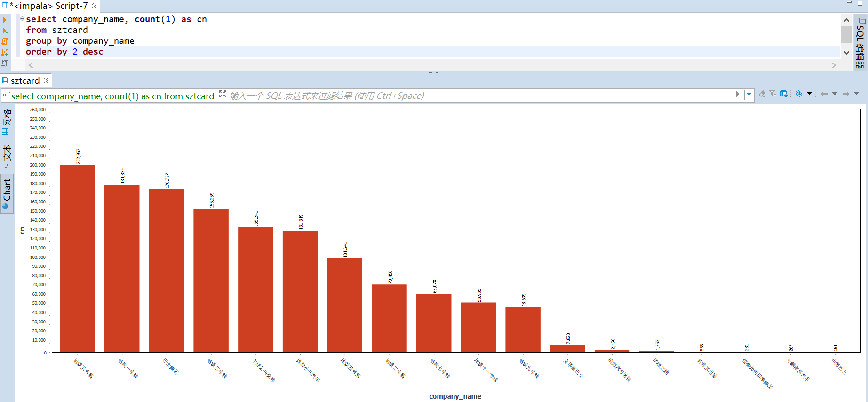Click the bar labeled 63,078
This screenshot has width=868, height=402.
(434, 323)
